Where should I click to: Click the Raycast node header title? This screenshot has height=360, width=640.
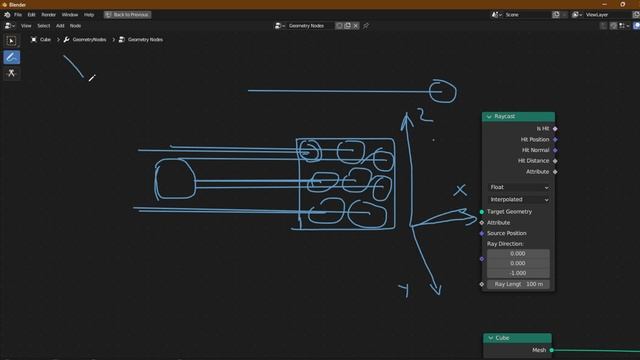tap(504, 117)
